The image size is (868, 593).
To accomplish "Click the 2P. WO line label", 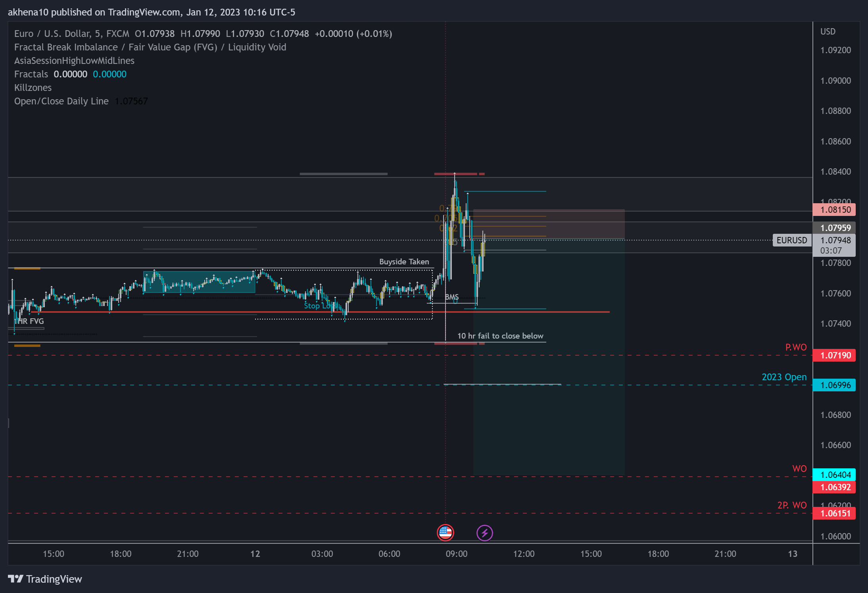I will point(792,505).
